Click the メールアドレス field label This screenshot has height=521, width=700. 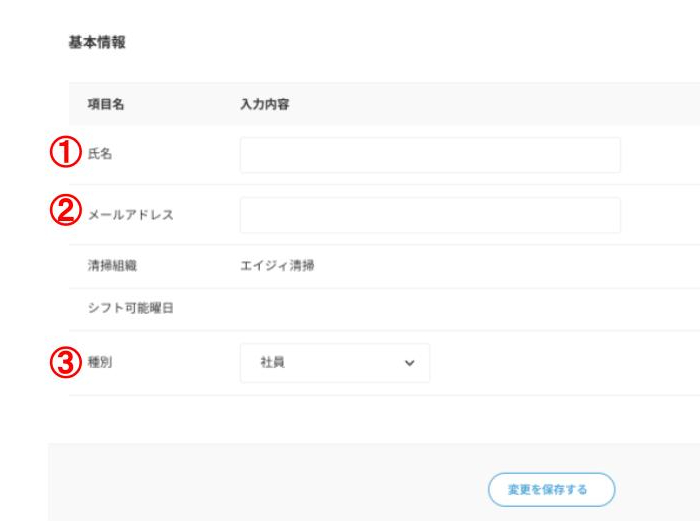tap(131, 215)
